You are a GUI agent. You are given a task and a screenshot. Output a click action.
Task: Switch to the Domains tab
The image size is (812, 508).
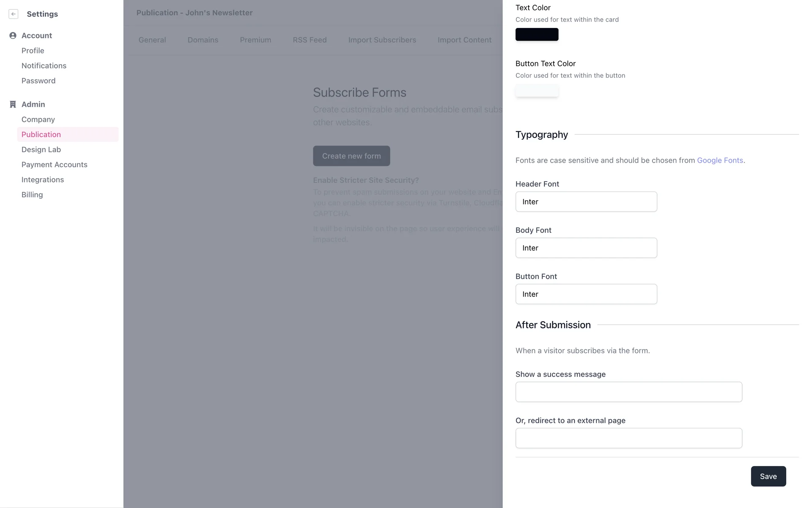coord(203,40)
